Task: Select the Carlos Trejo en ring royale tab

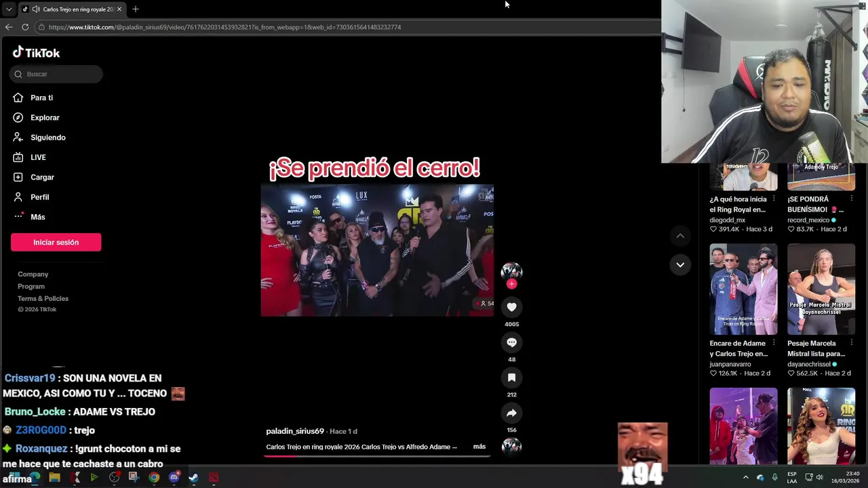Action: [71, 9]
